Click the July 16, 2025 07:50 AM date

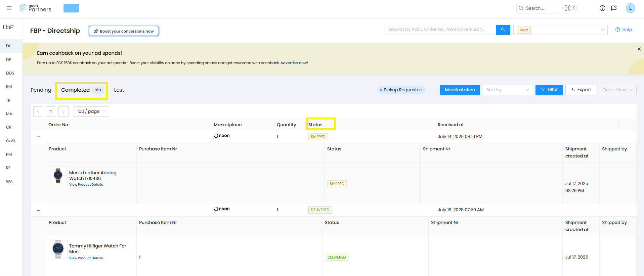[x=461, y=210]
